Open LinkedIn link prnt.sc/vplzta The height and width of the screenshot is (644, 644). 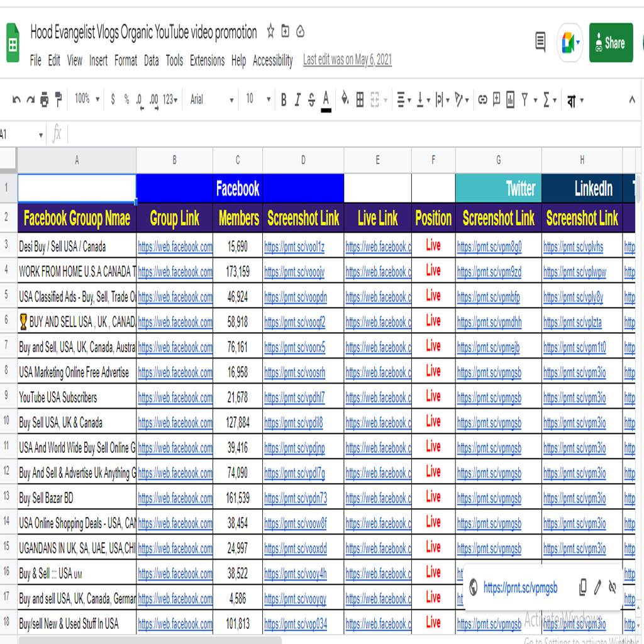572,323
